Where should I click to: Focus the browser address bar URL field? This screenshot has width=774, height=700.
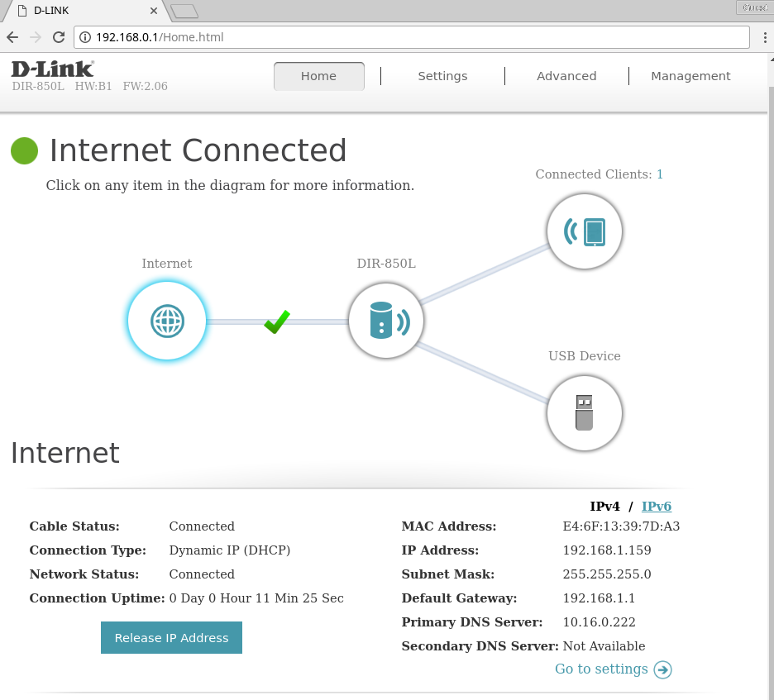(x=413, y=37)
